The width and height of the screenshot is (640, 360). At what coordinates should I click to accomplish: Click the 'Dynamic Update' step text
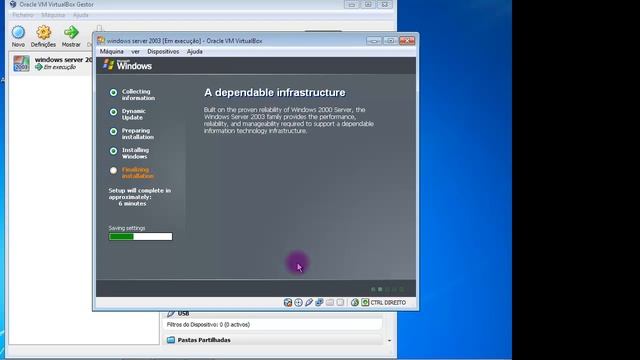(133, 114)
